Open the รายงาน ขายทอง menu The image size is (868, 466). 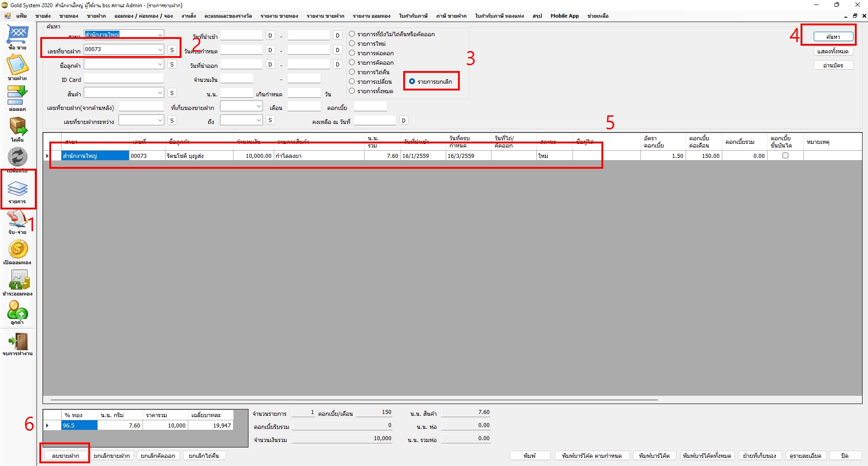pyautogui.click(x=279, y=16)
